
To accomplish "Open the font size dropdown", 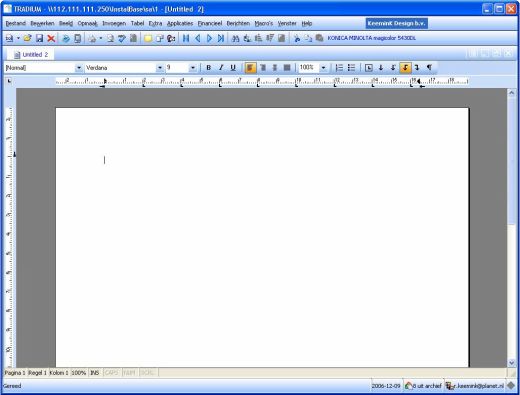I will pos(193,68).
